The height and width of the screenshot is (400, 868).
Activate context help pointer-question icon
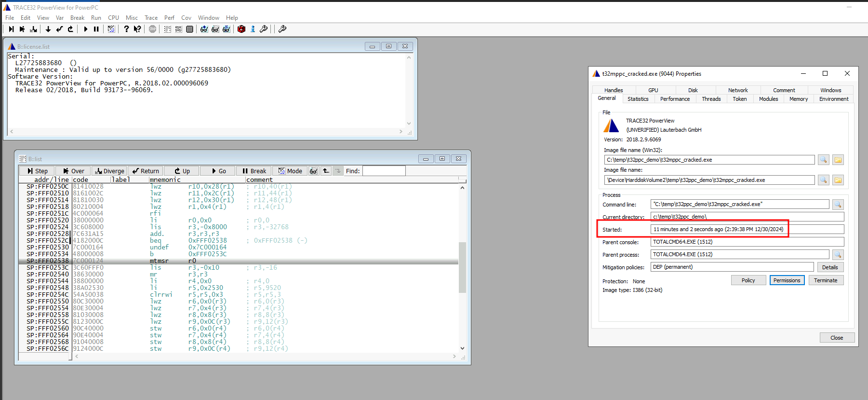click(137, 29)
